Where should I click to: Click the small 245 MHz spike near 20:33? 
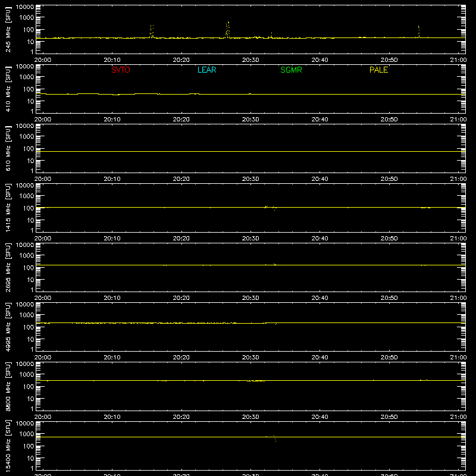pyautogui.click(x=271, y=35)
